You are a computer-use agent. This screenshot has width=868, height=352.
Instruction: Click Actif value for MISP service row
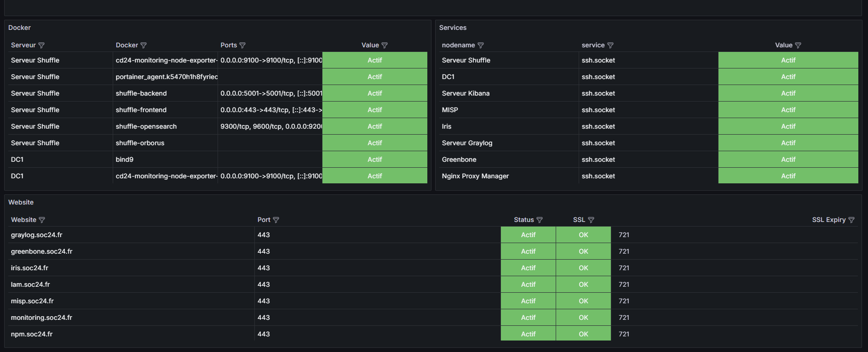(788, 110)
